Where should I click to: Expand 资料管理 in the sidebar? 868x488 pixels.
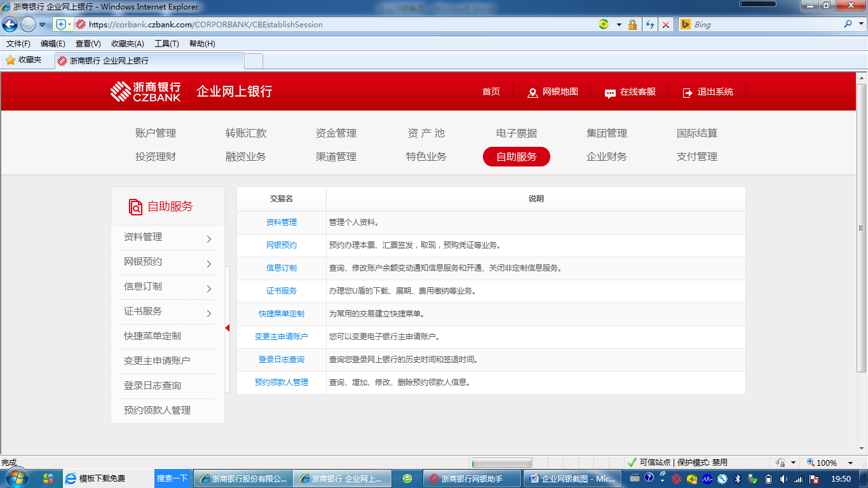tap(168, 238)
